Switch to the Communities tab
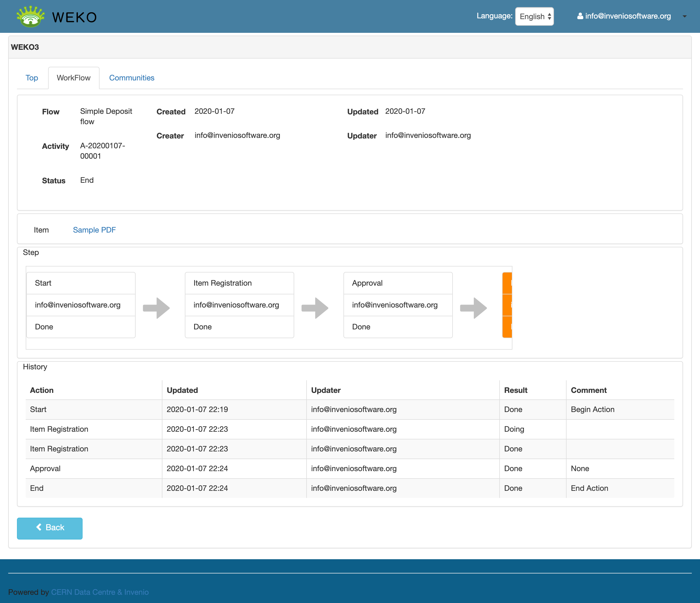The height and width of the screenshot is (603, 700). pos(132,78)
